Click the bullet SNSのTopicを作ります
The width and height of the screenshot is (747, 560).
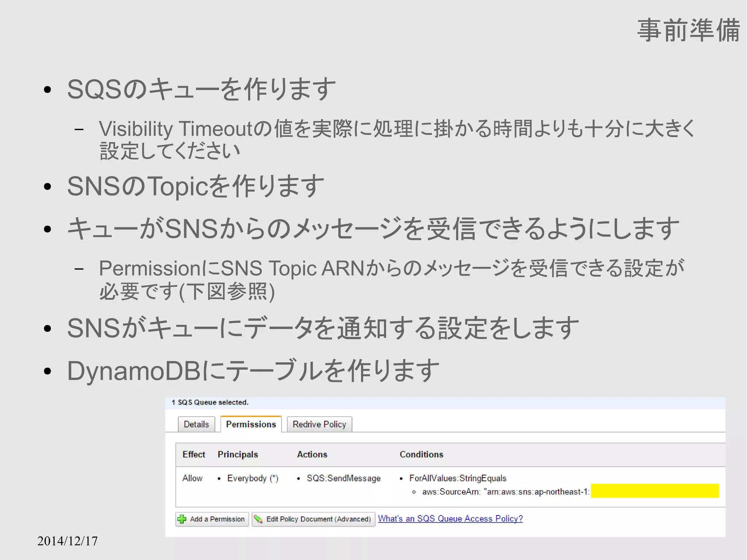196,186
